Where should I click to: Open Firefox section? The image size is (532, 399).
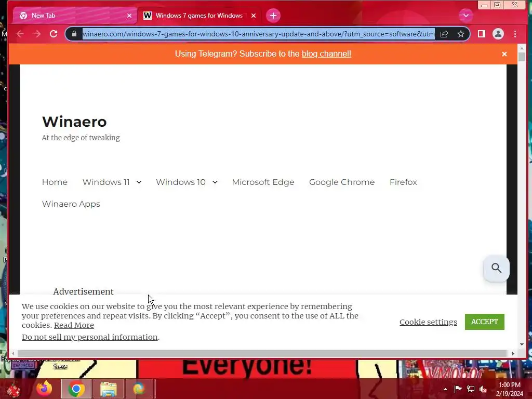click(x=403, y=182)
